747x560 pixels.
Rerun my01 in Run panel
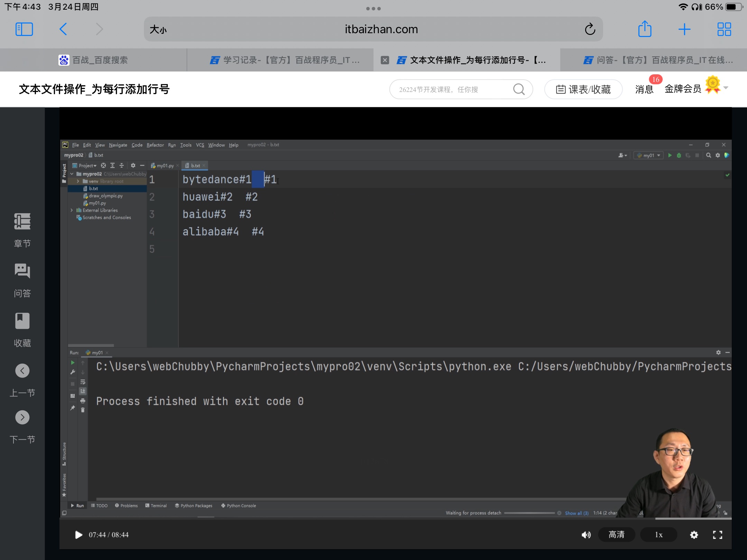[x=73, y=363]
